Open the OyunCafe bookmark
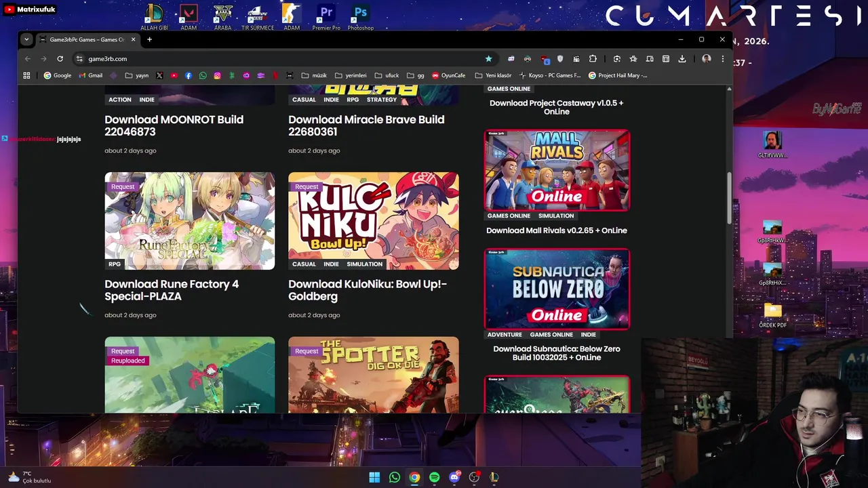This screenshot has width=868, height=488. pos(449,75)
